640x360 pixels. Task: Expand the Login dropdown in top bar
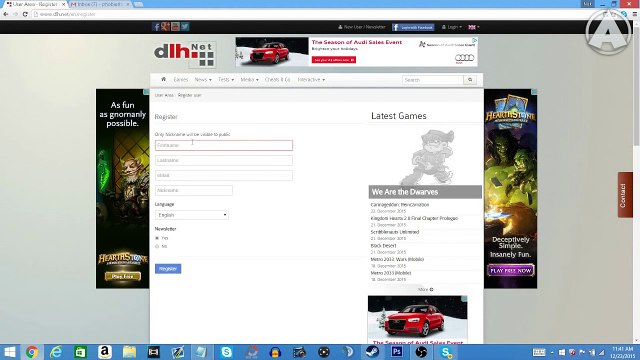click(x=452, y=27)
